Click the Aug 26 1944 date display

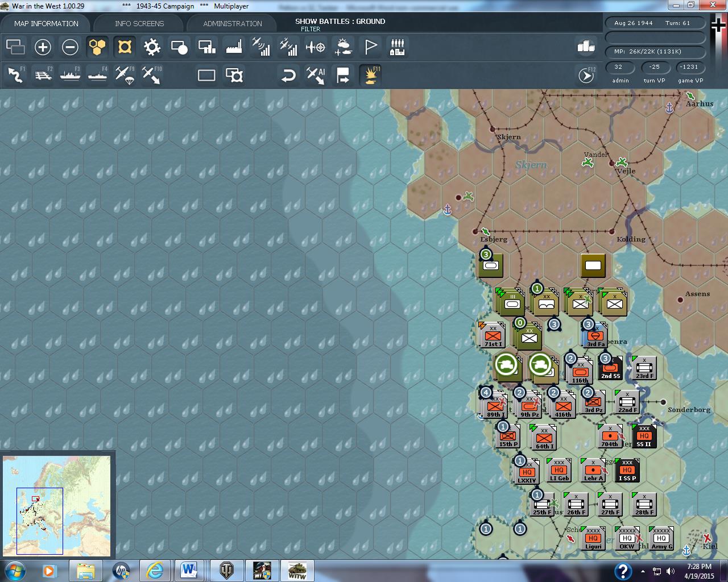click(x=655, y=23)
